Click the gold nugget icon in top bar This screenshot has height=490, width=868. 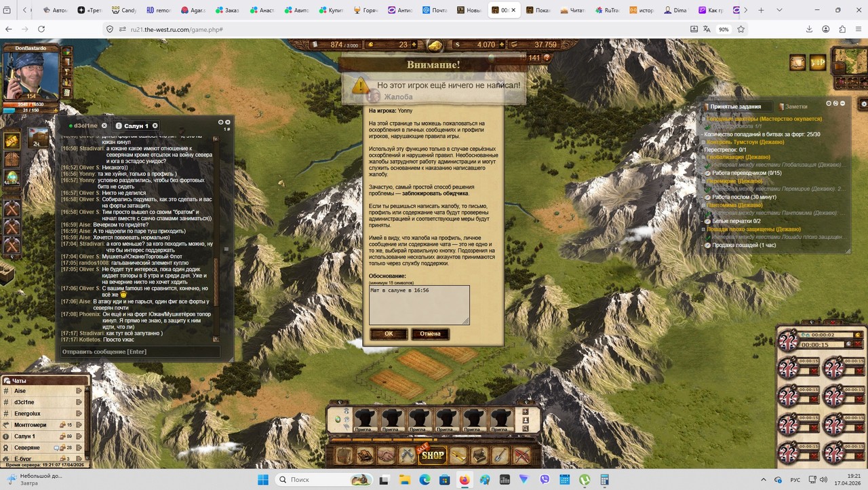click(434, 45)
